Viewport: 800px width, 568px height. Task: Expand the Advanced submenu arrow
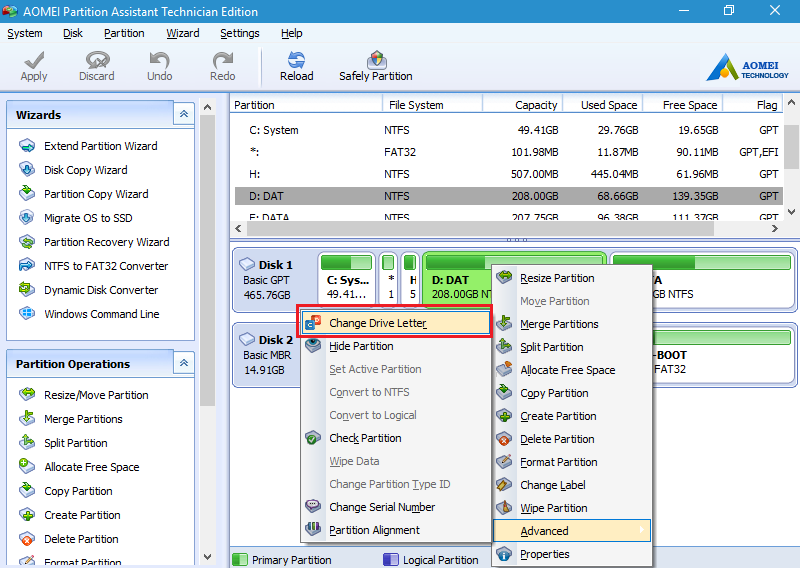(x=642, y=530)
